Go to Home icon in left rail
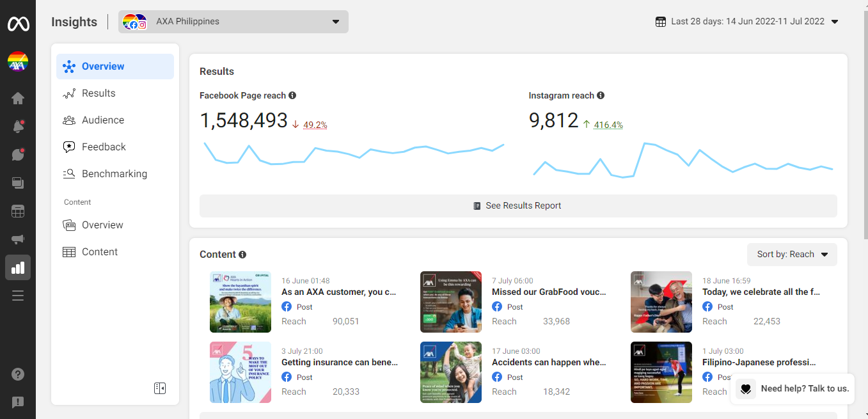Screen dimensions: 868x419 tap(18, 98)
